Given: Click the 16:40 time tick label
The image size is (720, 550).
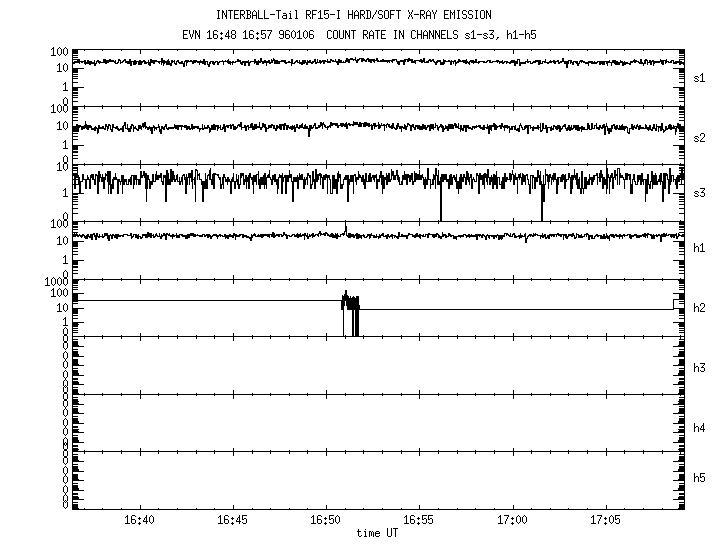Looking at the screenshot, I should click(139, 521).
